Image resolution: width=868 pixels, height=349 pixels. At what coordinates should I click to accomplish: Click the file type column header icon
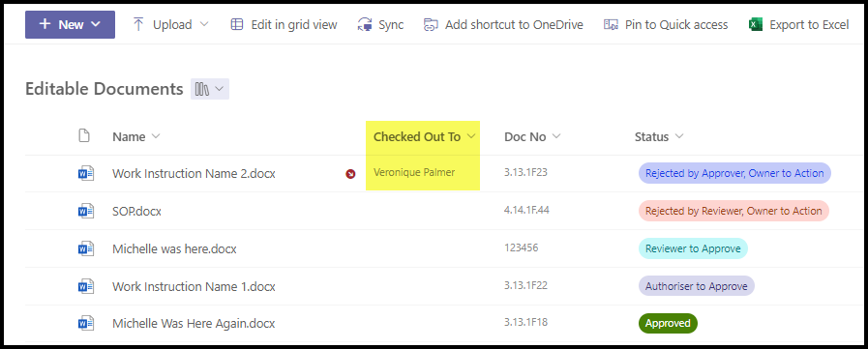[84, 136]
